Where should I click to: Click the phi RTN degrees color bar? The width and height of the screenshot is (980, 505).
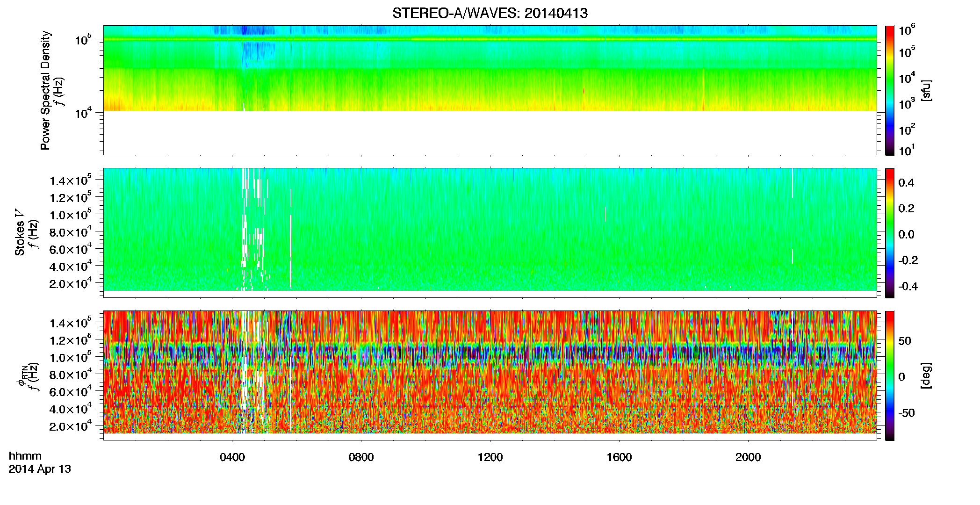[x=890, y=375]
